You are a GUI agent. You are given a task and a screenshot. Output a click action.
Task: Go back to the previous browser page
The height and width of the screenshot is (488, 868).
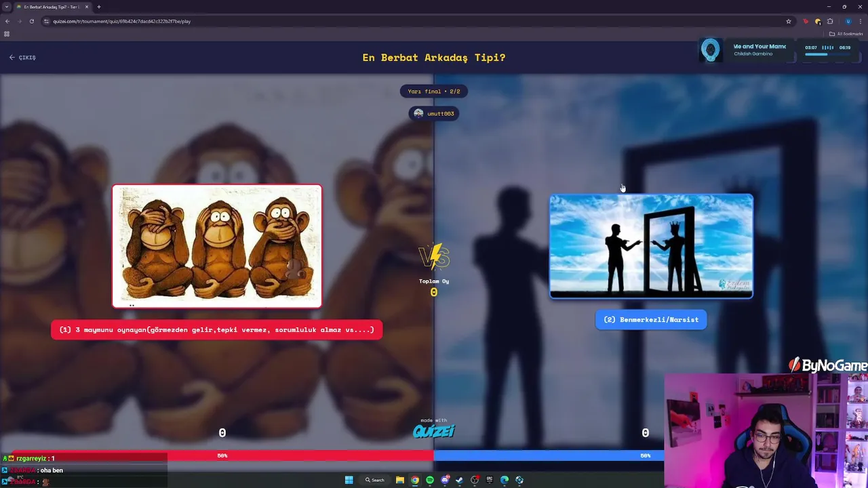tap(7, 21)
